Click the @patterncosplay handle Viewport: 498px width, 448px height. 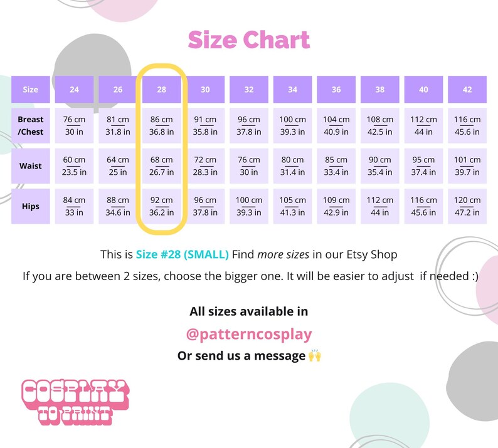pyautogui.click(x=248, y=334)
